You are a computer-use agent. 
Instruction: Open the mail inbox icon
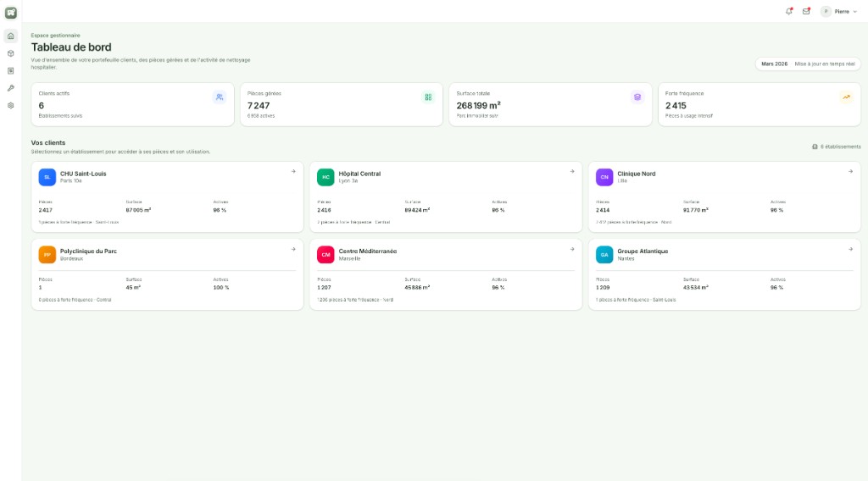click(x=807, y=11)
